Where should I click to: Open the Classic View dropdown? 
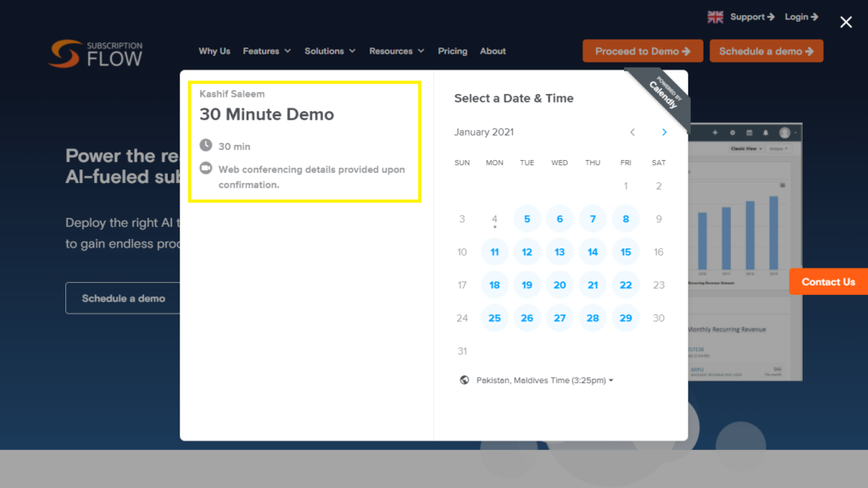(x=744, y=148)
